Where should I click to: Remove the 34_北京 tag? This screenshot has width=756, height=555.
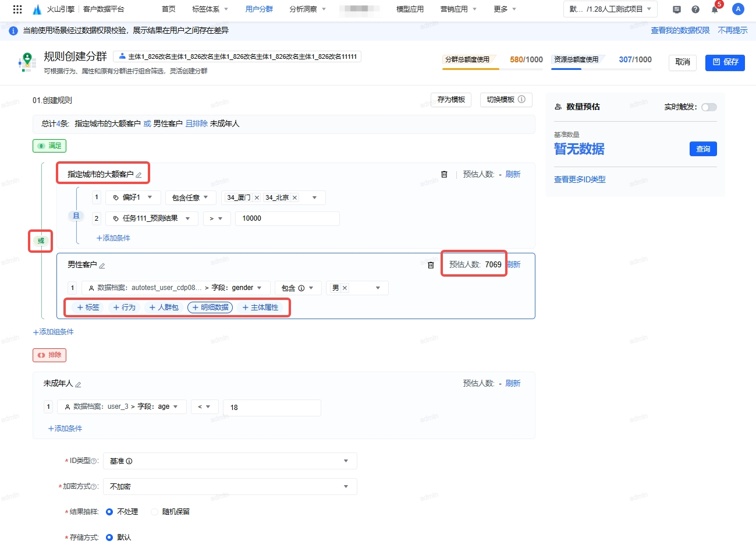point(294,197)
